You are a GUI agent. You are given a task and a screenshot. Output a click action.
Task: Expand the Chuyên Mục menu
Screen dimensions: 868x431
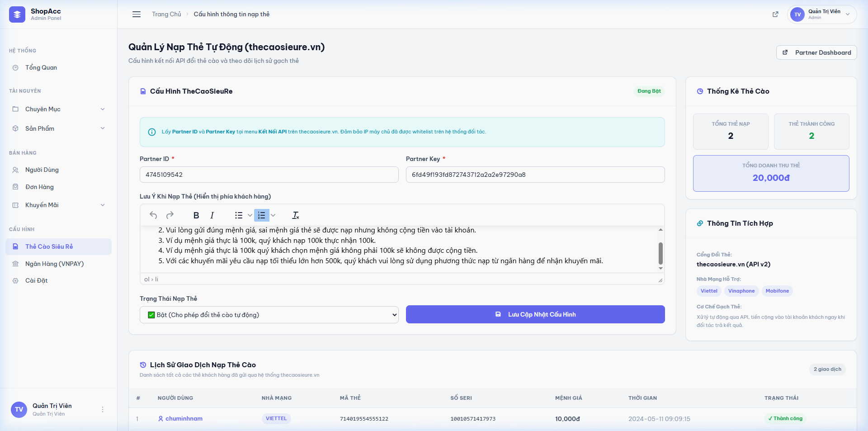[59, 109]
